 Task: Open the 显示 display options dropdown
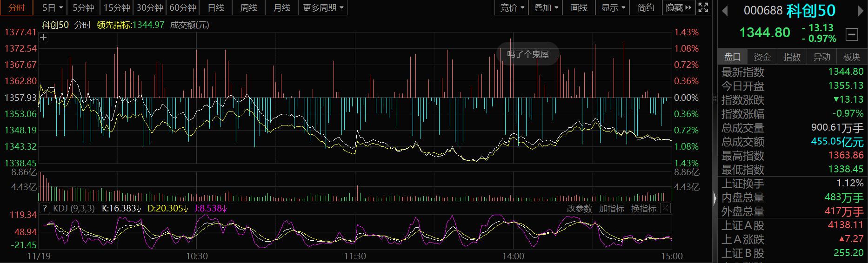coord(613,7)
